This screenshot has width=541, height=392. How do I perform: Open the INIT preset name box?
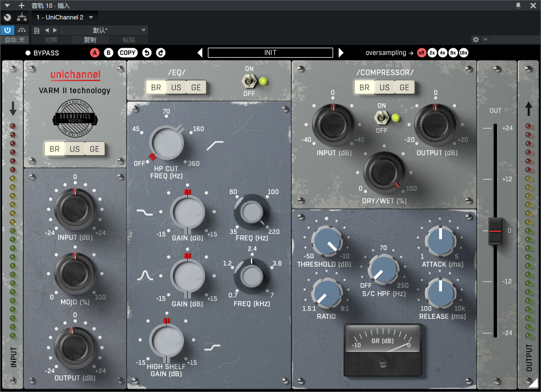click(x=270, y=53)
